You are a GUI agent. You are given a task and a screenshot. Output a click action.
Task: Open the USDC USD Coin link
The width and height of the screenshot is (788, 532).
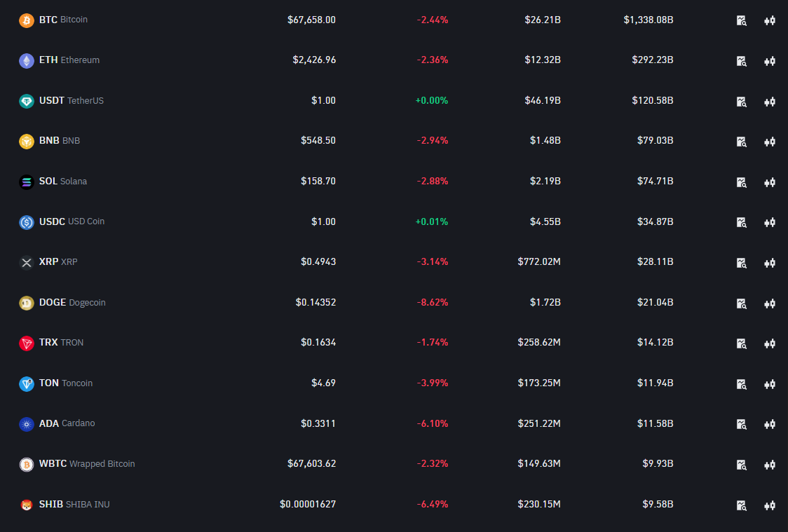tap(72, 221)
